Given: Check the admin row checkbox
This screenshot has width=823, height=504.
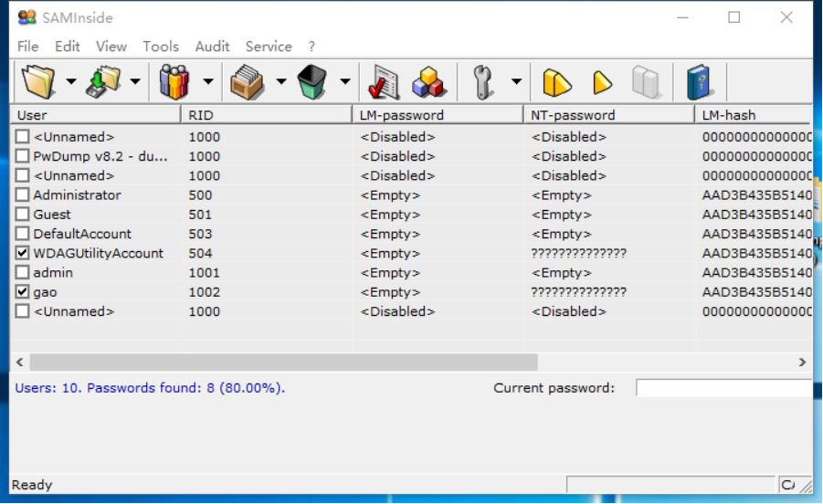Looking at the screenshot, I should [22, 273].
